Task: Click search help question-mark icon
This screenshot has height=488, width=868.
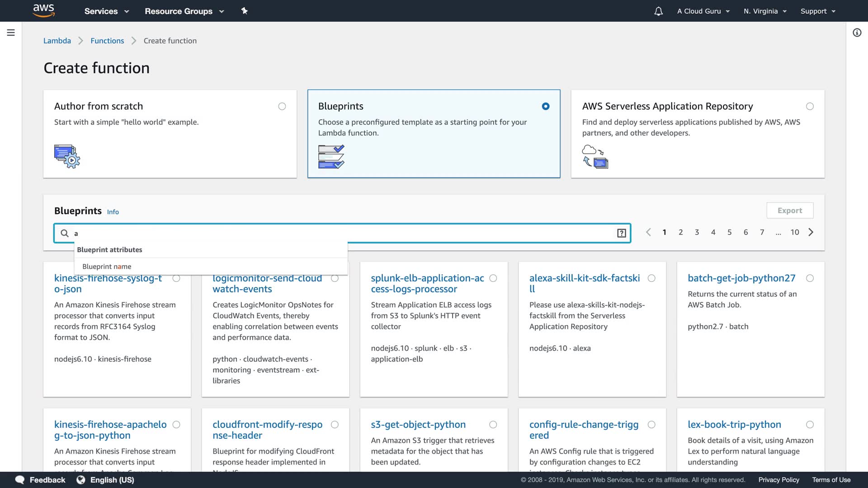Action: 621,233
